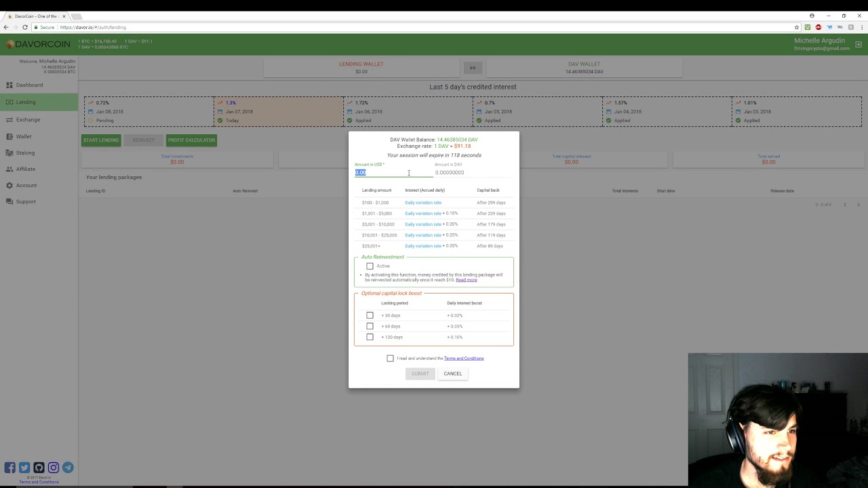Image resolution: width=868 pixels, height=488 pixels.
Task: Click the blue shopping cart extension icon
Action: pos(829,27)
